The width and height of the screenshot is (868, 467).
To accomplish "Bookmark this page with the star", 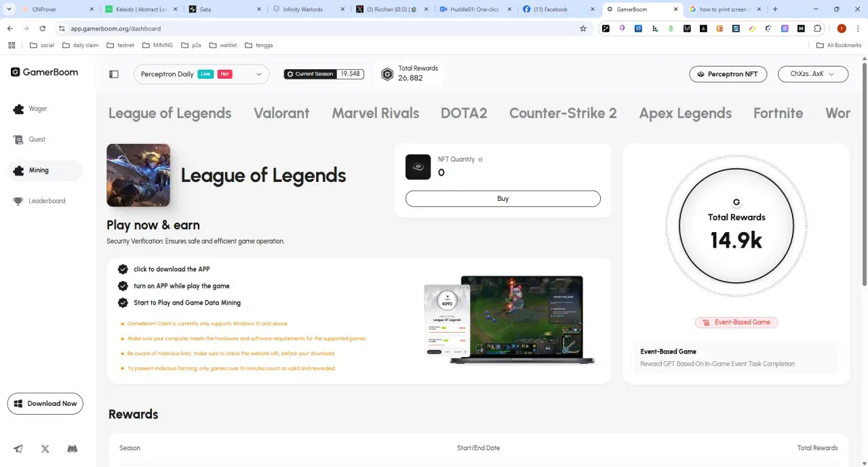I will tap(583, 29).
